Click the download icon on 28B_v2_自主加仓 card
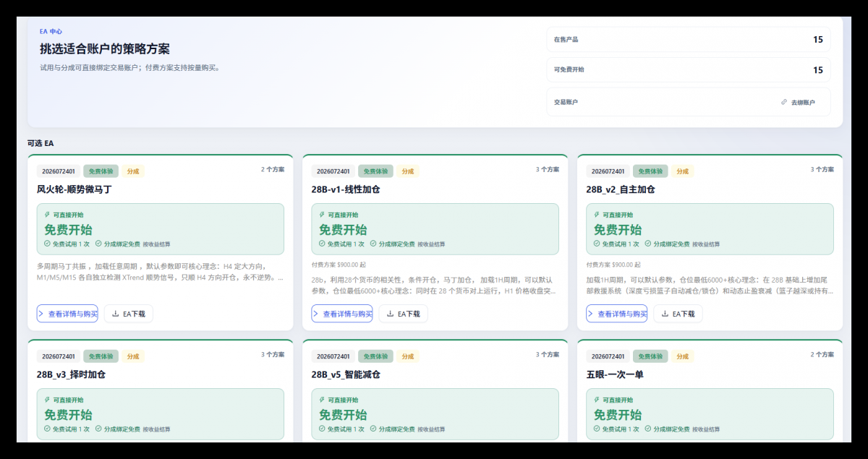Image resolution: width=868 pixels, height=459 pixels. (x=665, y=314)
